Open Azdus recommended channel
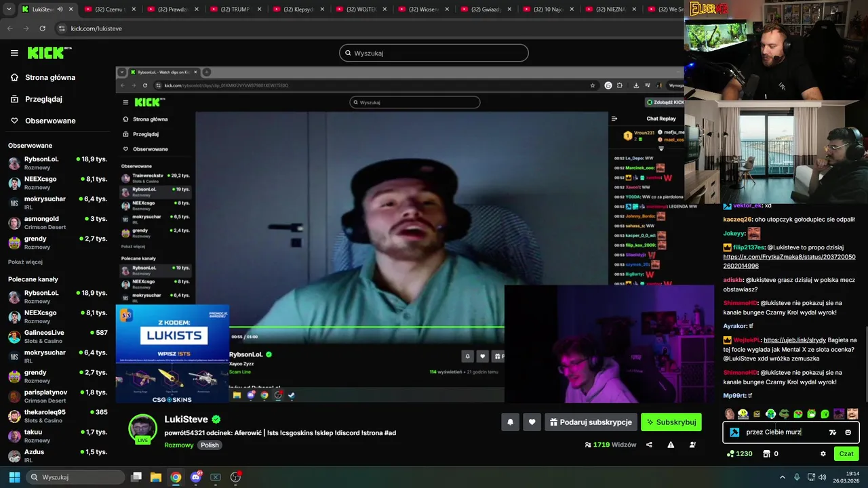The width and height of the screenshot is (868, 488). (x=58, y=455)
